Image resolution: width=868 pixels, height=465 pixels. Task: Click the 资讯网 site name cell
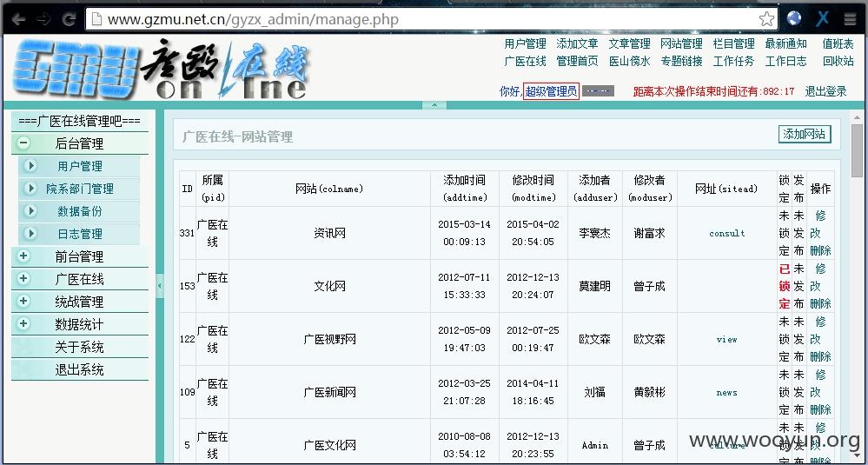pyautogui.click(x=329, y=234)
